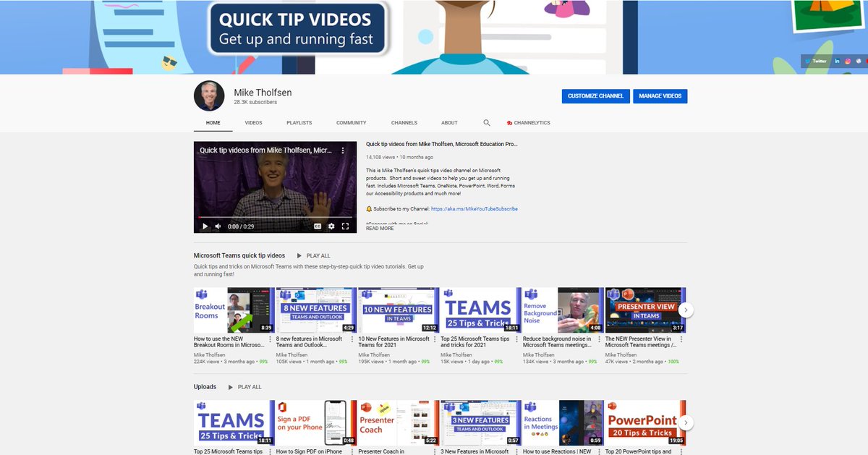Open the Microsoft Teams quick tip videos heading
This screenshot has height=455, width=868.
pos(239,255)
